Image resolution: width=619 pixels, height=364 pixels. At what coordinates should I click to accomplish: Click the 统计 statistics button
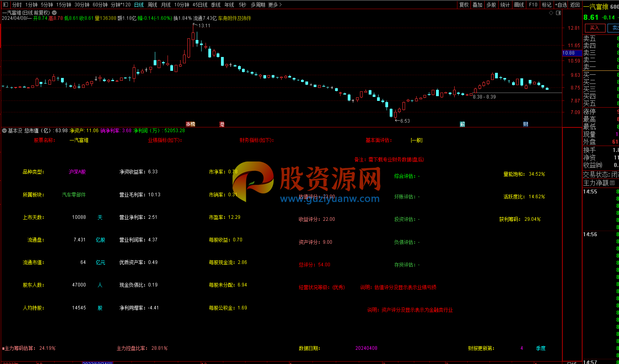coord(505,5)
